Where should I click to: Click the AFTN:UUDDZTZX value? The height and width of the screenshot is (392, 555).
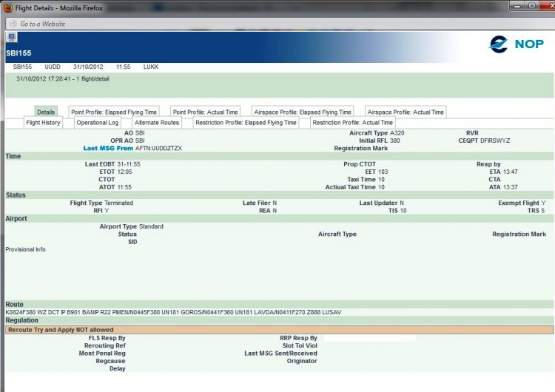coord(158,148)
